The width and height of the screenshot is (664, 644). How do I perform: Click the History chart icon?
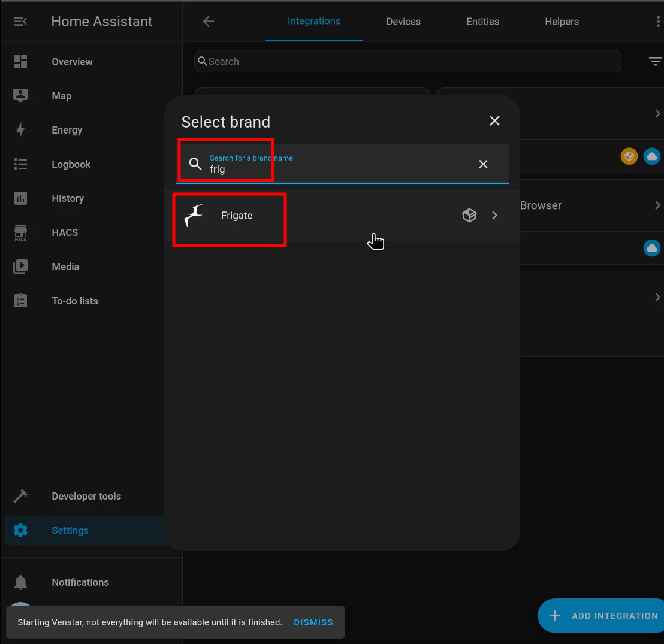pyautogui.click(x=20, y=198)
